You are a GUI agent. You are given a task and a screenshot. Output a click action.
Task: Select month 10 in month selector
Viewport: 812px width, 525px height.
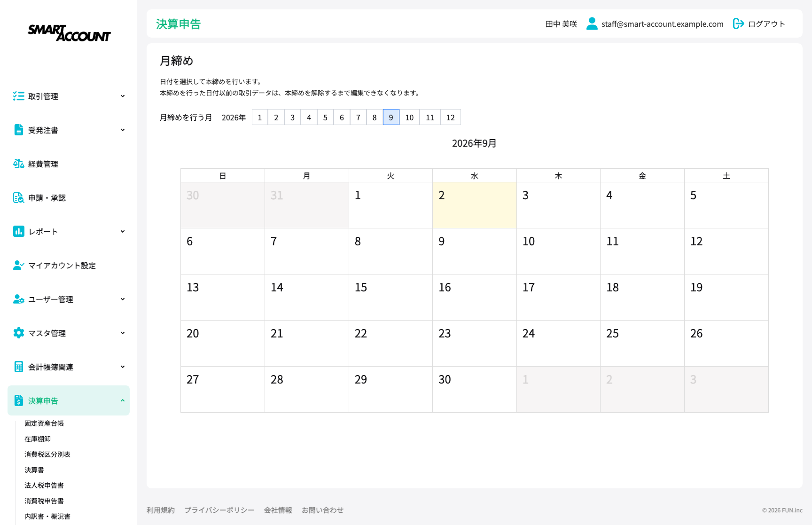[410, 118]
